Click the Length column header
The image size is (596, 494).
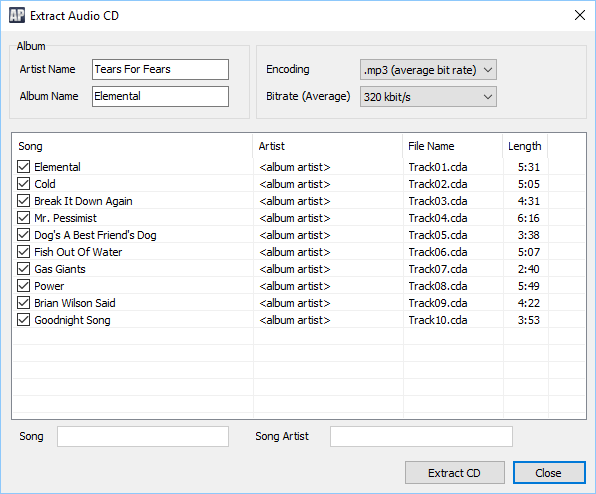[525, 146]
